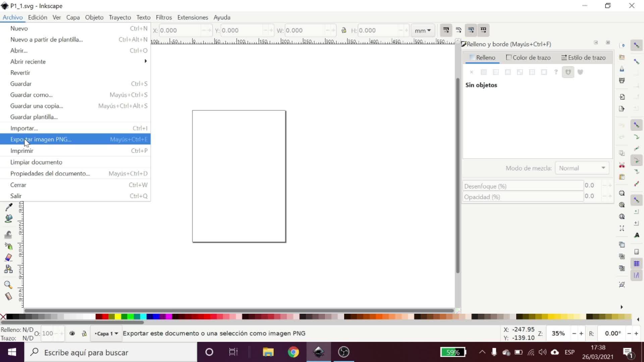Open Google Chrome from the taskbar
The height and width of the screenshot is (362, 644).
coord(293,352)
